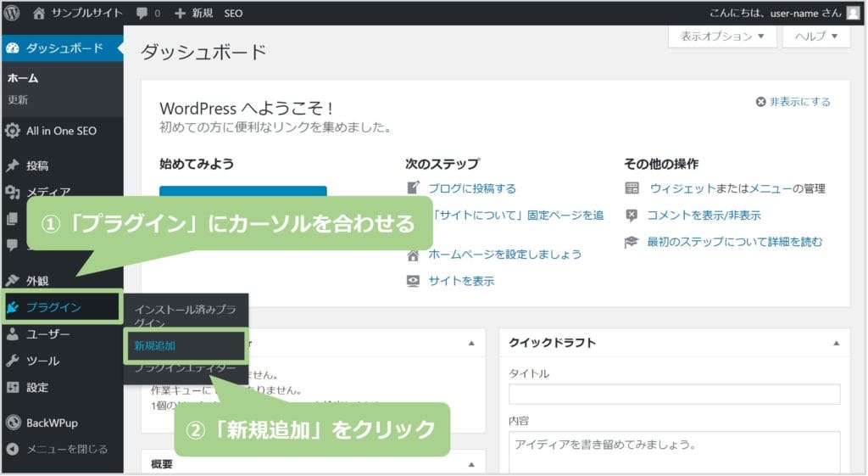Click the comments bubble icon in the admin bar
The image size is (868, 476).
[142, 13]
